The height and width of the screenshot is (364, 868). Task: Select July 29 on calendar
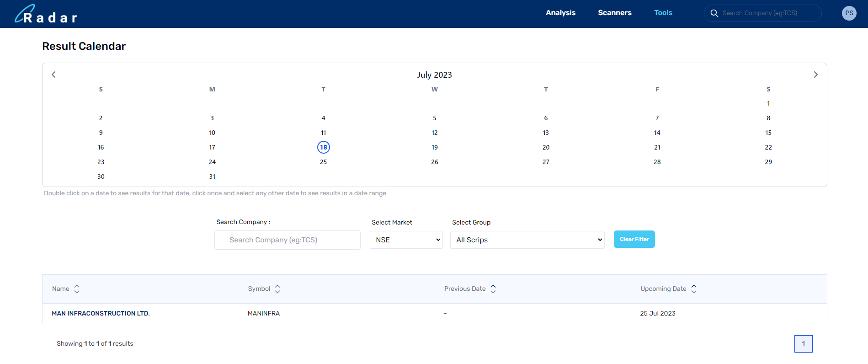[768, 162]
